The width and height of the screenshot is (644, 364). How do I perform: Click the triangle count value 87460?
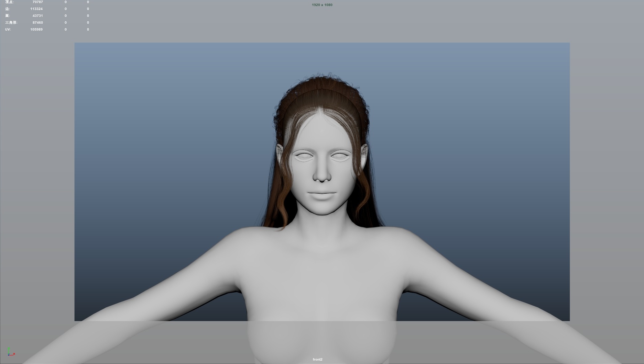[x=38, y=23]
